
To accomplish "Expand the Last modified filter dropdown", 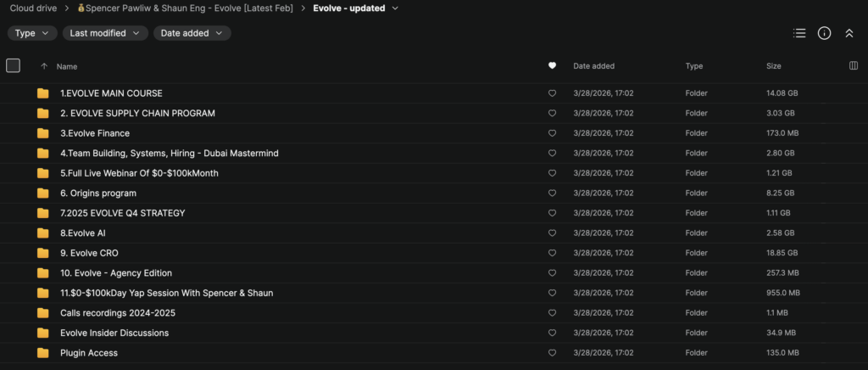I will (105, 33).
